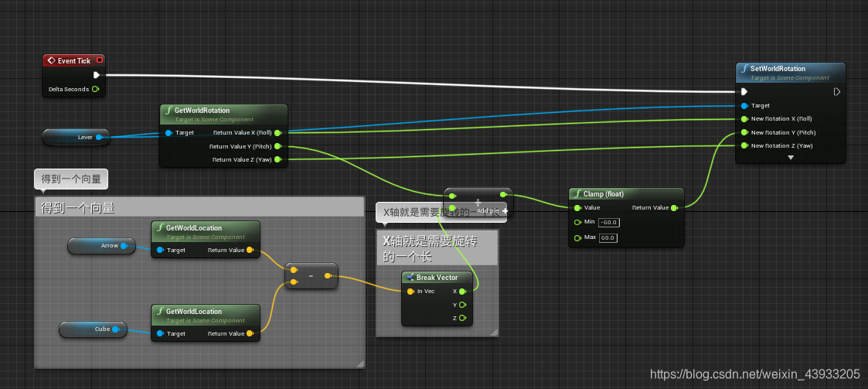Click the New Rotation X (Roll) pin

744,118
